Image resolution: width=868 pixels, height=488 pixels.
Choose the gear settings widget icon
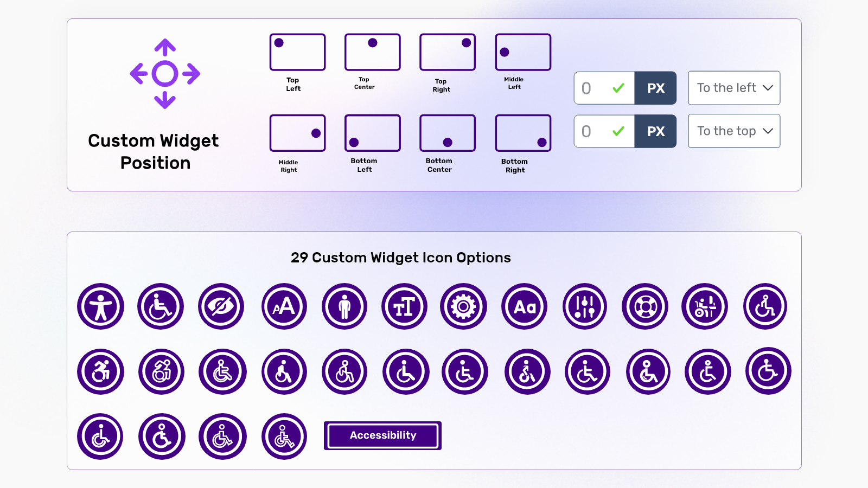[464, 306]
